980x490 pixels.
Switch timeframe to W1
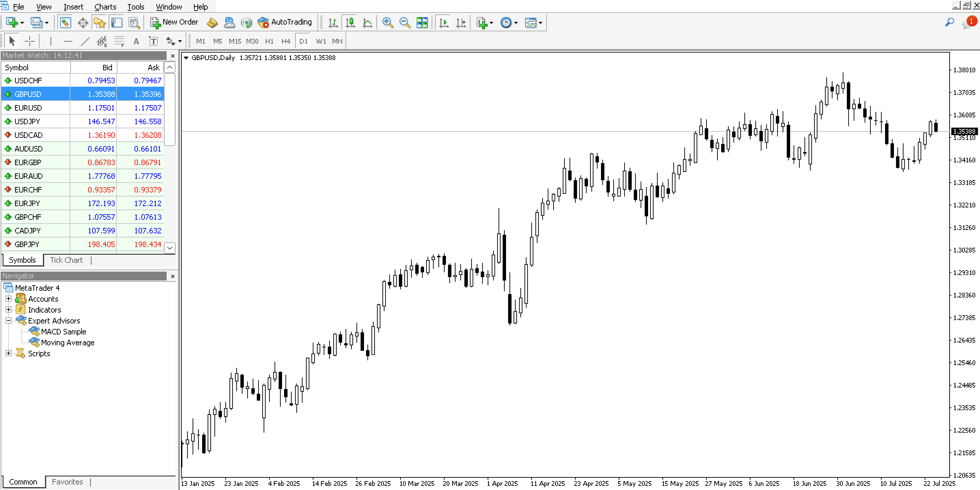(321, 41)
